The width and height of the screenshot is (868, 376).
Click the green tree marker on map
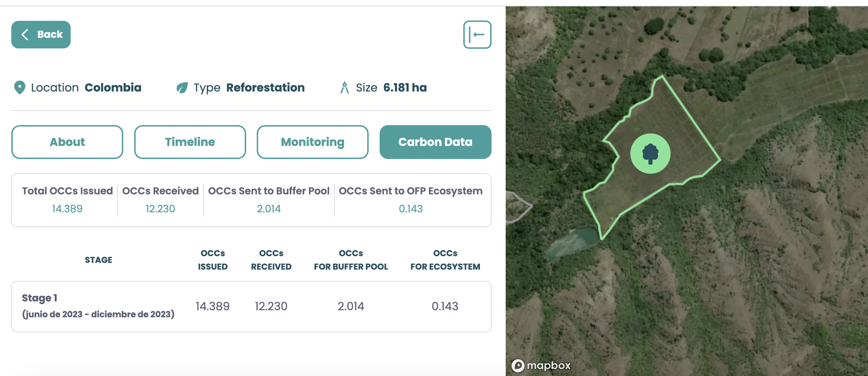(x=650, y=154)
